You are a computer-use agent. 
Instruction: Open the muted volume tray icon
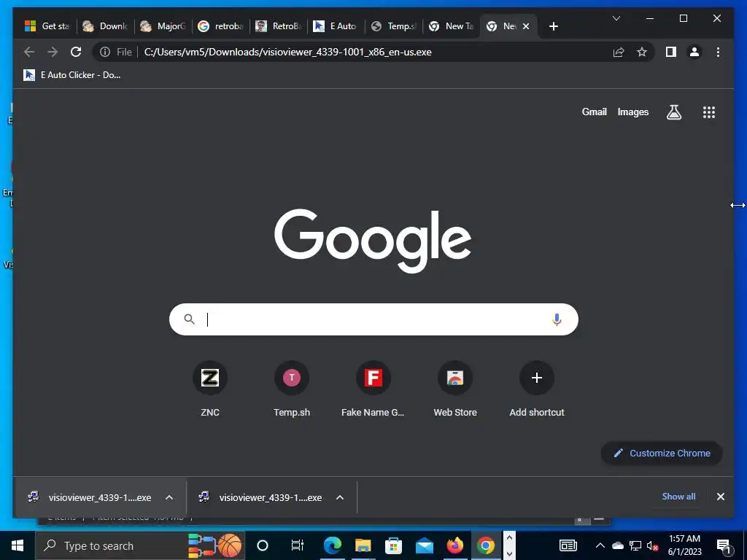tap(652, 545)
